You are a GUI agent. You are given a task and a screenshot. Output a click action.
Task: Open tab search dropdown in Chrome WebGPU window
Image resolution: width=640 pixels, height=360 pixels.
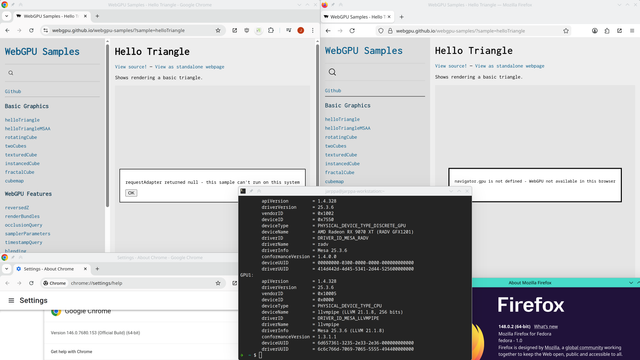[x=6, y=16]
